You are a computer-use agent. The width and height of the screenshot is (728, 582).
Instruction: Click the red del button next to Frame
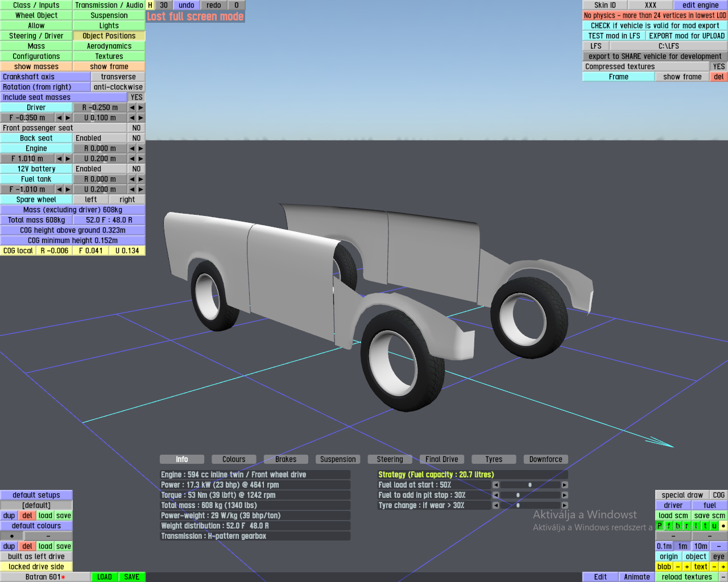[719, 77]
